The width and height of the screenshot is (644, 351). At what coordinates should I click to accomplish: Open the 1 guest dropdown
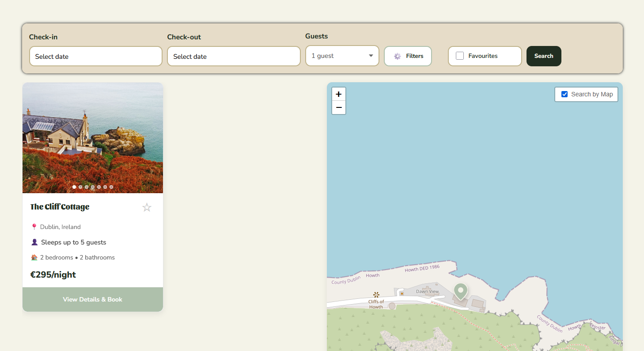342,56
